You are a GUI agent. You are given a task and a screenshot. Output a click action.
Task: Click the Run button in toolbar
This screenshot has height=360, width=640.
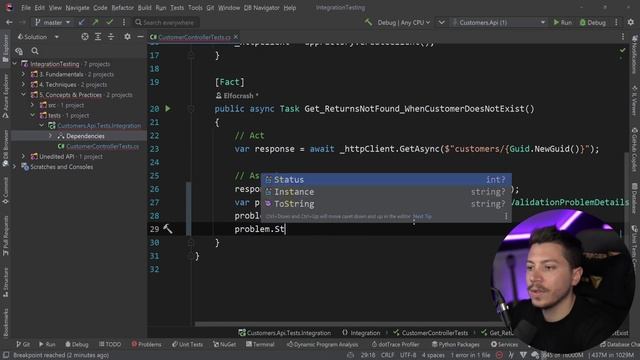coord(562,22)
